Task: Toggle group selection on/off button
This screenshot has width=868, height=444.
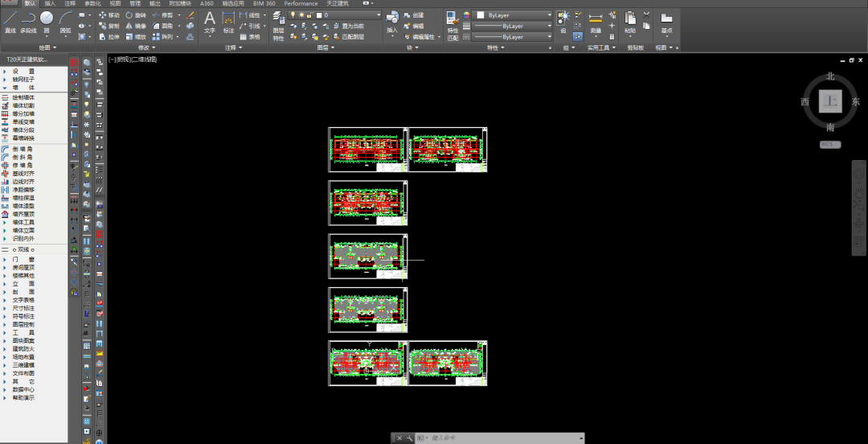Action: pyautogui.click(x=578, y=37)
